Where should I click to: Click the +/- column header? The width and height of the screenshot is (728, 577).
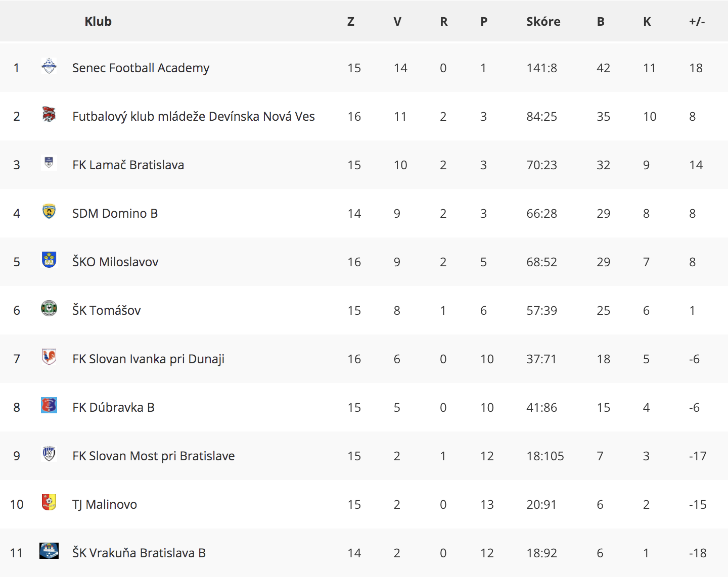coord(697,21)
